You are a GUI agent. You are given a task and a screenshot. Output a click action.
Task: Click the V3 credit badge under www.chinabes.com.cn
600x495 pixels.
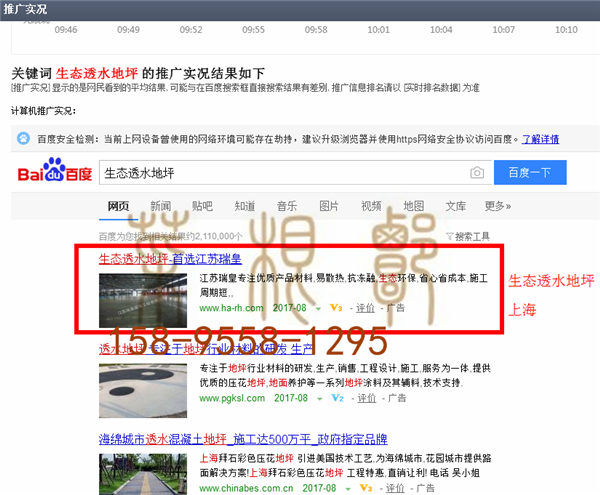click(x=366, y=488)
